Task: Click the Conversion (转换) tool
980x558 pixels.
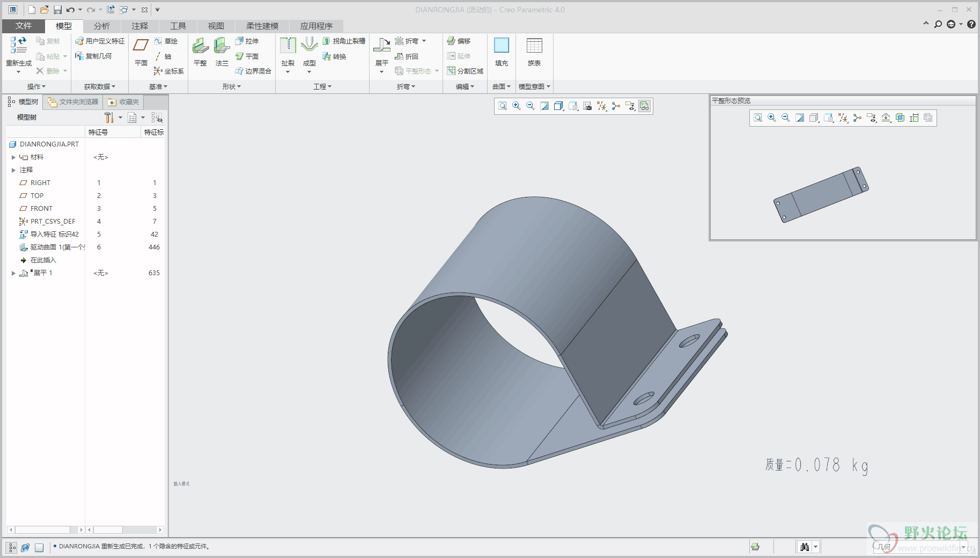Action: click(x=334, y=56)
